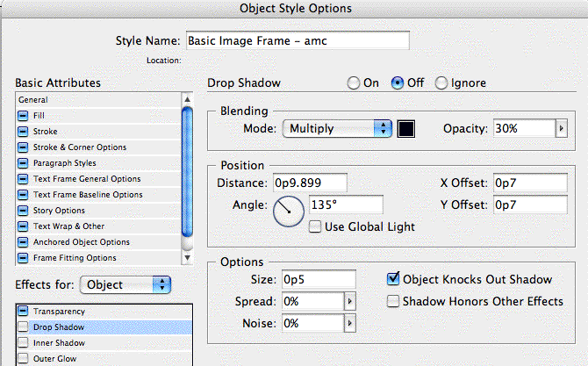Enable Shadow Honors Other Effects
The width and height of the screenshot is (588, 366).
(392, 301)
